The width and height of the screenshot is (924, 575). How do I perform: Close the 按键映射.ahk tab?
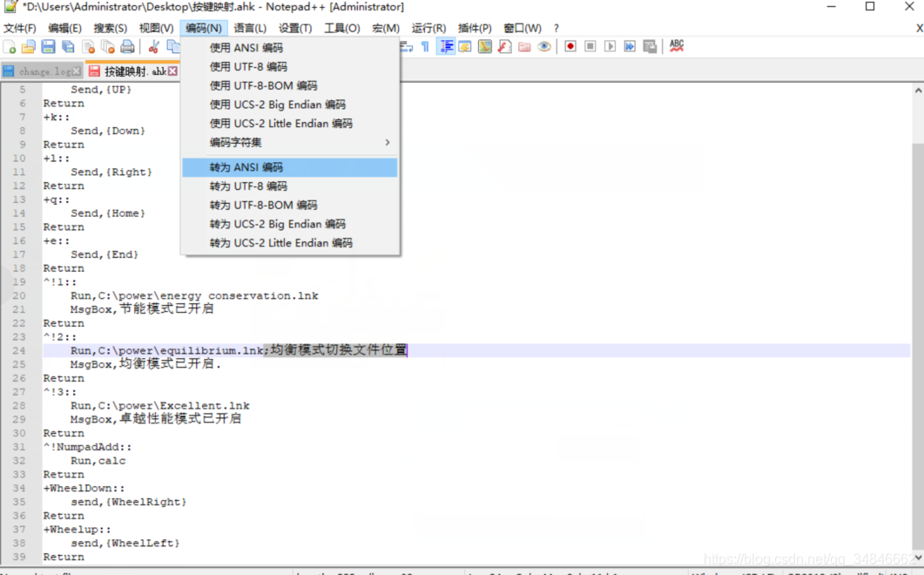172,71
